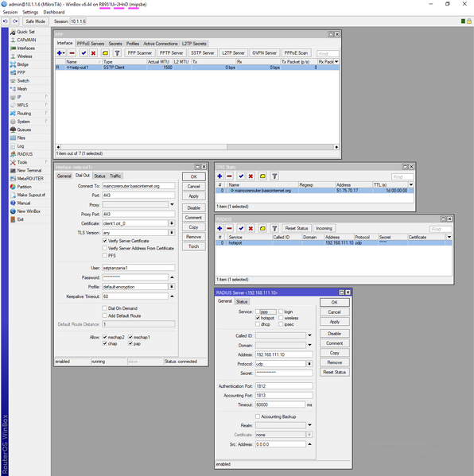Screen dimensions: 474x476
Task: Open Status tab in RADIUS Server dialog
Action: click(x=242, y=301)
